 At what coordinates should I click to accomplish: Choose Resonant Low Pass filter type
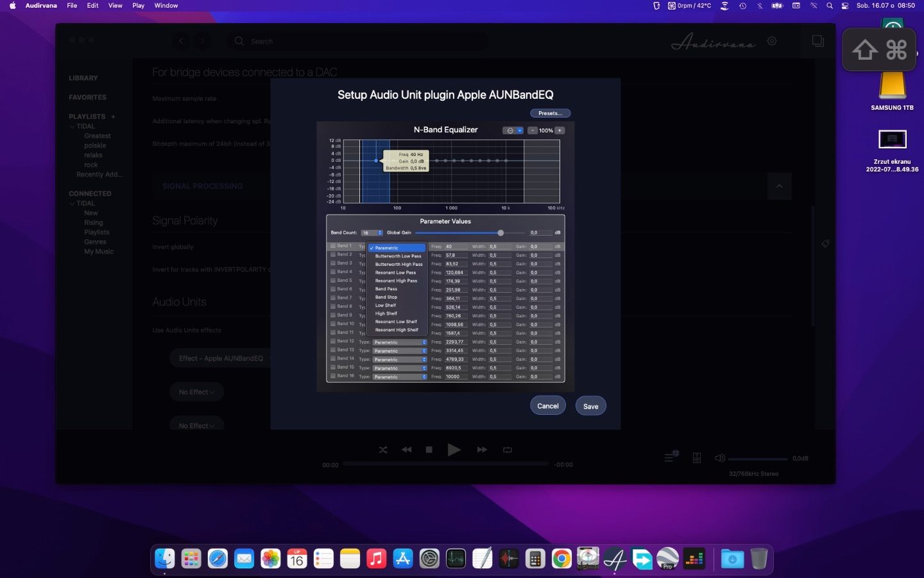point(395,272)
